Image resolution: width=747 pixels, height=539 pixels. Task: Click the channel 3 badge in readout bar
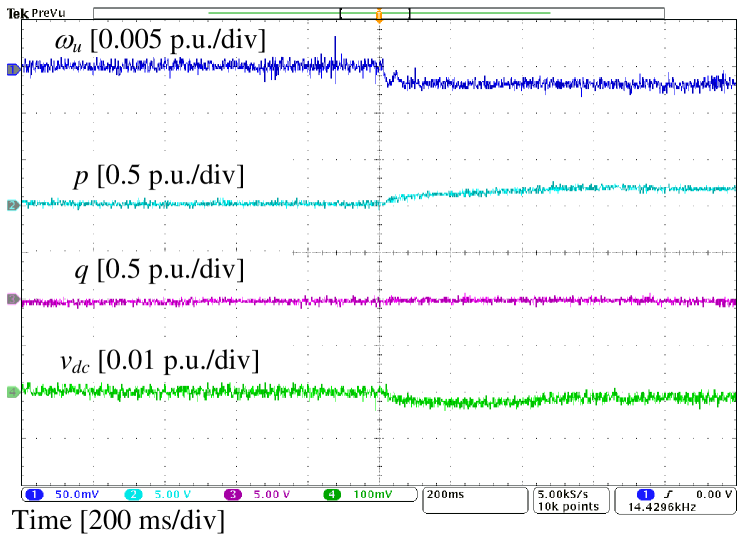pyautogui.click(x=232, y=495)
